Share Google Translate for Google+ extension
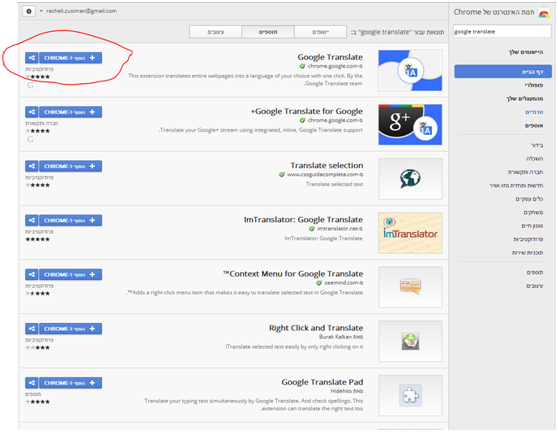The image size is (558, 432). point(32,112)
